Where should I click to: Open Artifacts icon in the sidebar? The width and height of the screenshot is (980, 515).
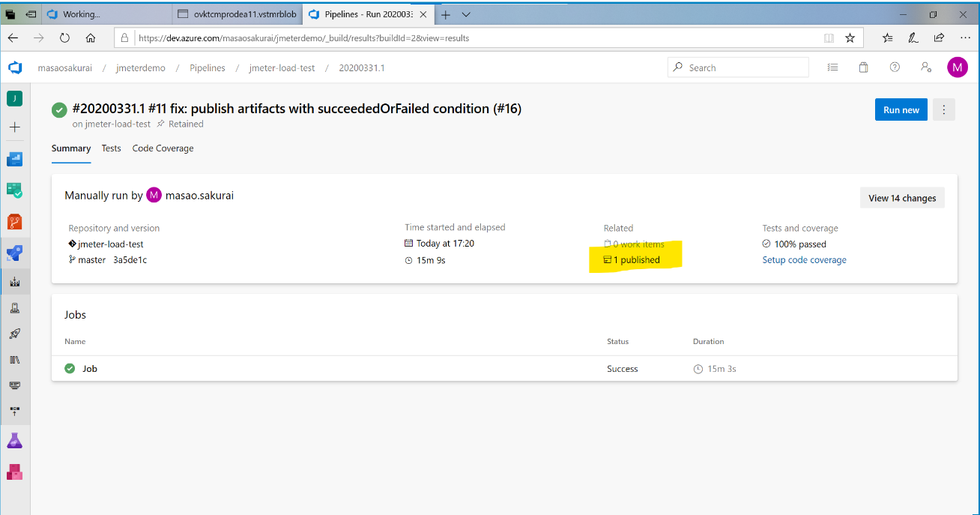click(x=15, y=472)
